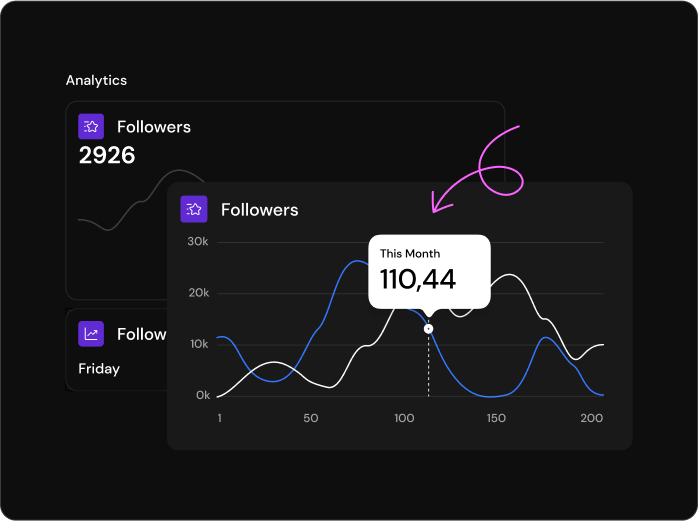Click the star icon beside the 2926 Followers card
Screen dimensions: 698x521
91,127
